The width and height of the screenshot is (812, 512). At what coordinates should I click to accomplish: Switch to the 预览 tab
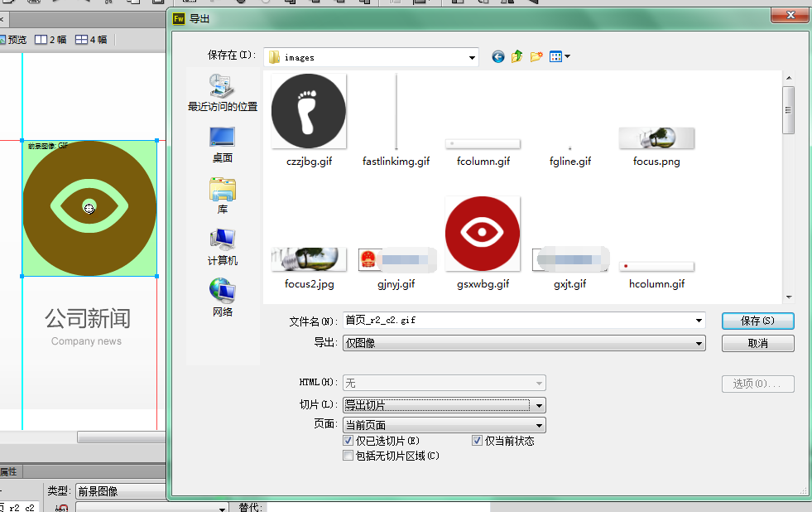15,39
